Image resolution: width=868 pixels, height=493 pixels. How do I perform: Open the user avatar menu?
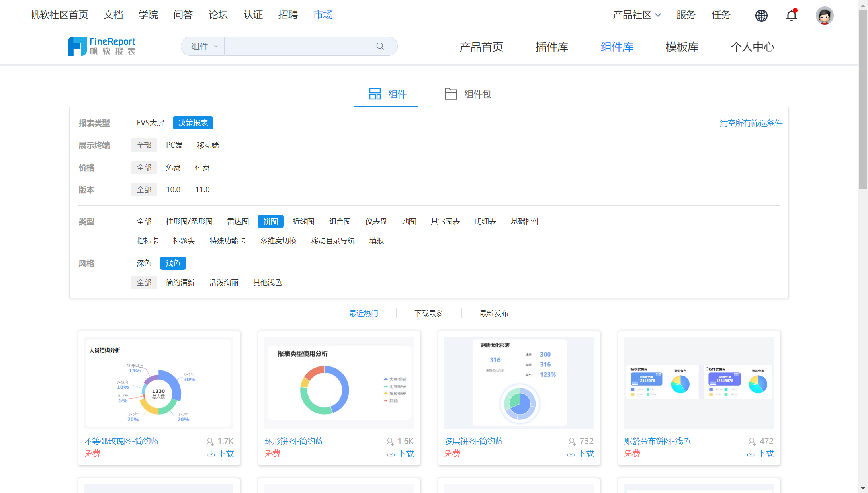[824, 15]
